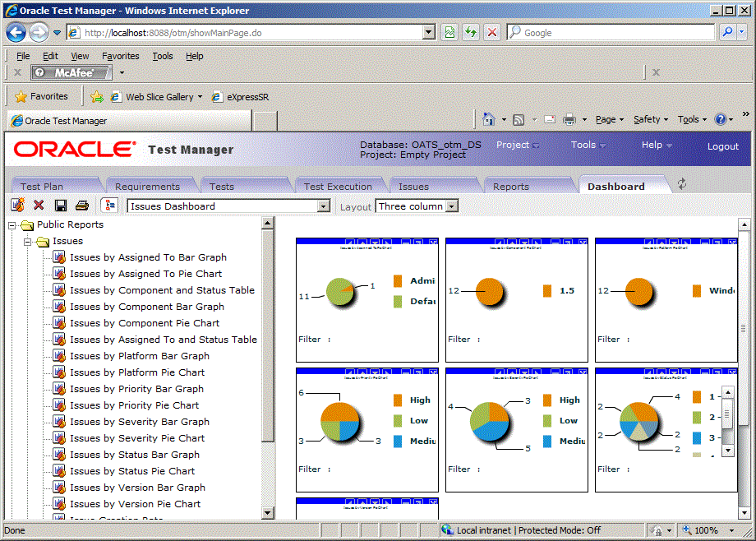Stop loading with the red X icon
This screenshot has height=541, width=756.
pos(491,32)
